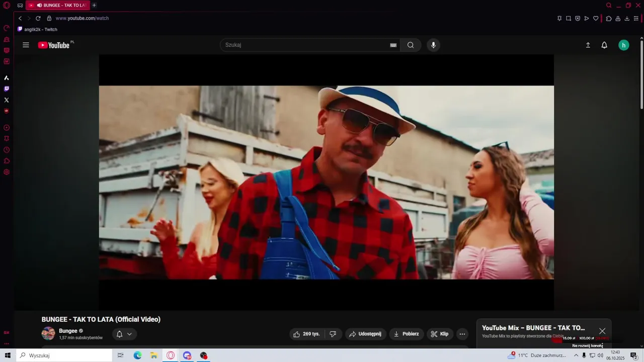The image size is (644, 362).
Task: Take a page snapshot
Action: pos(569,19)
